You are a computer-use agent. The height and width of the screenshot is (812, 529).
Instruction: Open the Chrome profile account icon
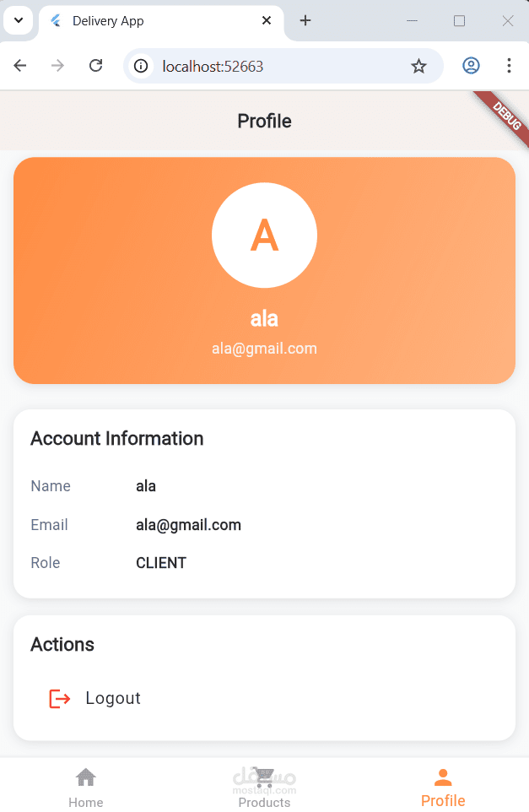pos(471,66)
